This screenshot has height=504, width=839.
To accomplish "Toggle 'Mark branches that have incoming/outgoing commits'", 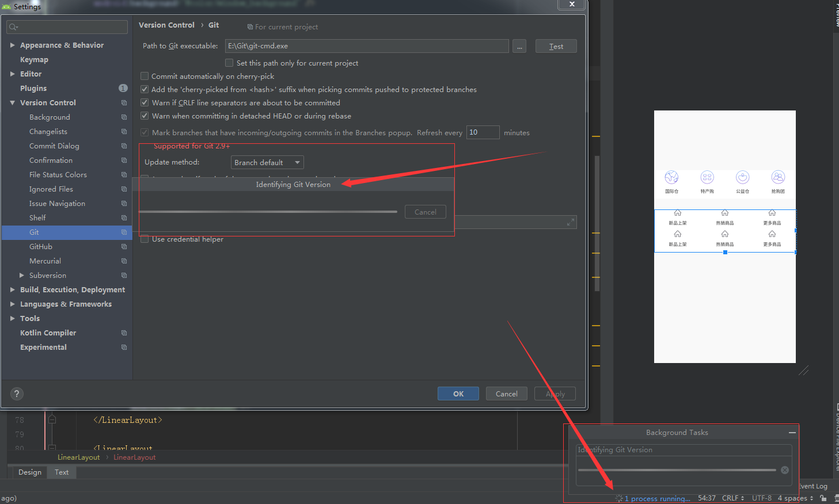I will (x=145, y=132).
